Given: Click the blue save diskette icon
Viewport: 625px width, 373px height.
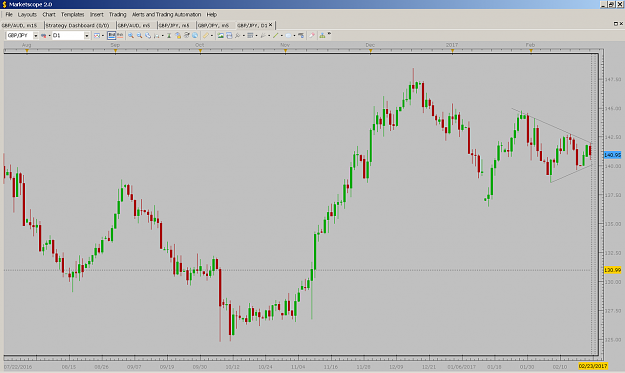Looking at the screenshot, I should pos(229,35).
